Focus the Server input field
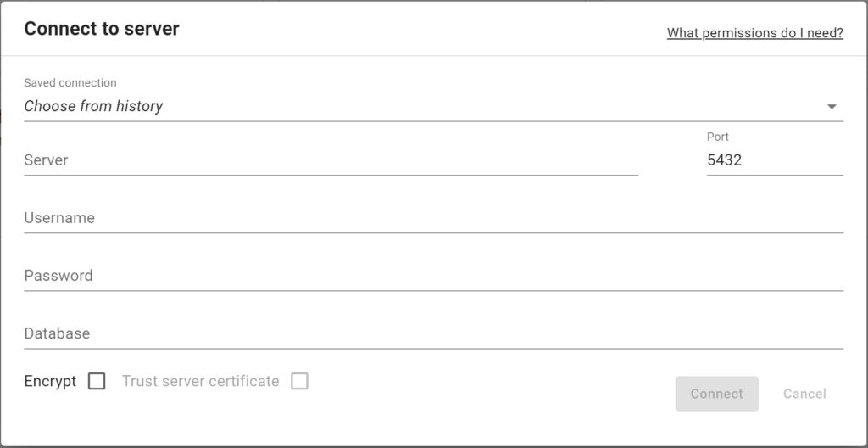 331,160
